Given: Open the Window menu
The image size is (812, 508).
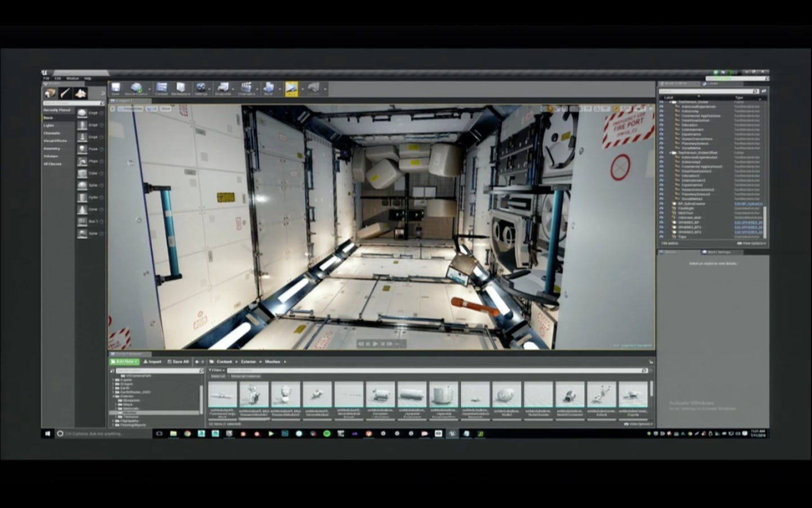Looking at the screenshot, I should [x=72, y=78].
